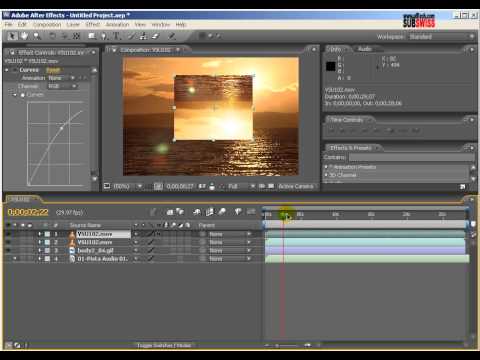Toggle the Curves property stopwatch

coord(23,95)
